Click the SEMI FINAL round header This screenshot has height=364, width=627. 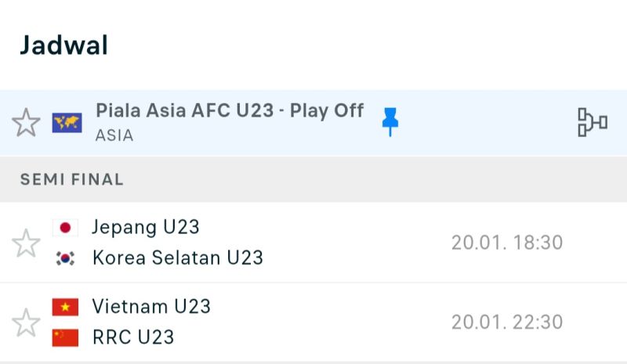[72, 179]
